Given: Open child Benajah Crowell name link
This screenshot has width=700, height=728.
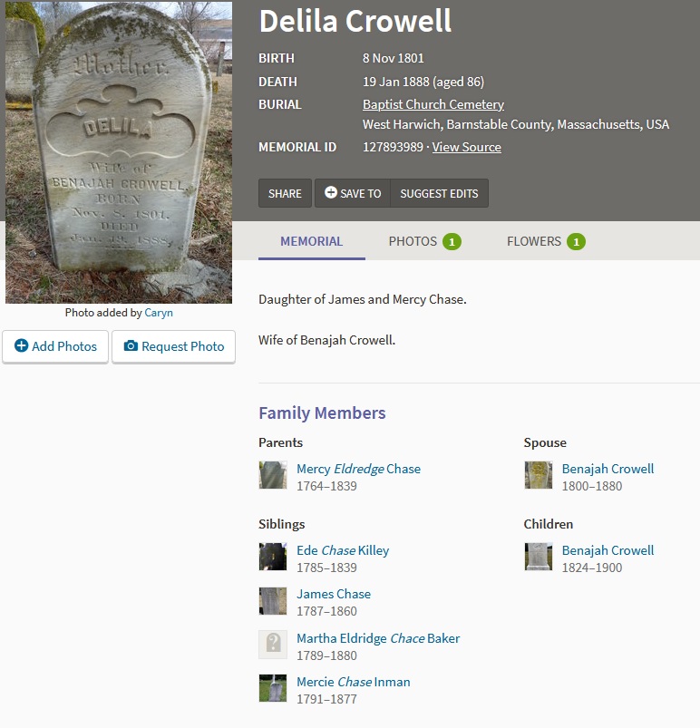Looking at the screenshot, I should 608,550.
